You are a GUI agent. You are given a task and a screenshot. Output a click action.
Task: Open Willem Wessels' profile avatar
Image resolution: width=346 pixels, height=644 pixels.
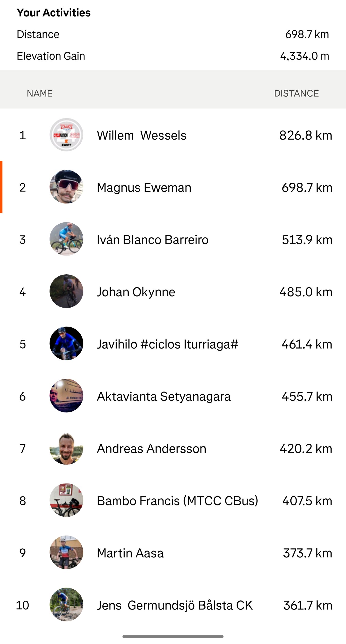tap(66, 134)
